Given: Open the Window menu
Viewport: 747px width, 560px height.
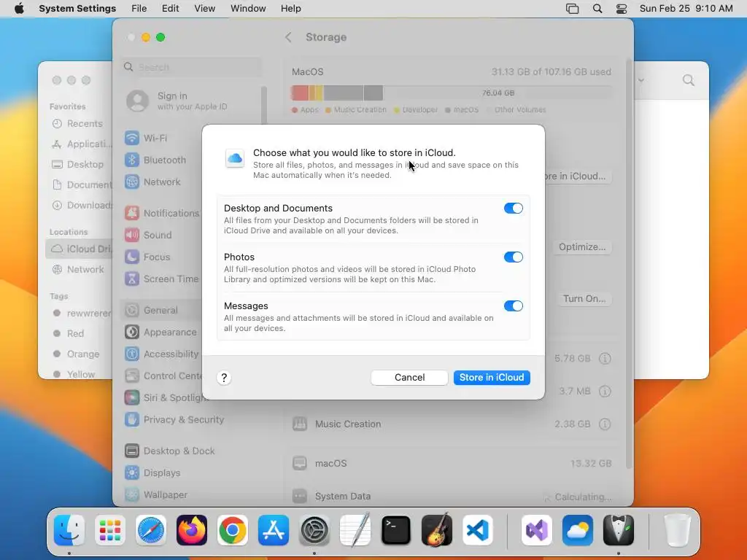Looking at the screenshot, I should (x=248, y=9).
